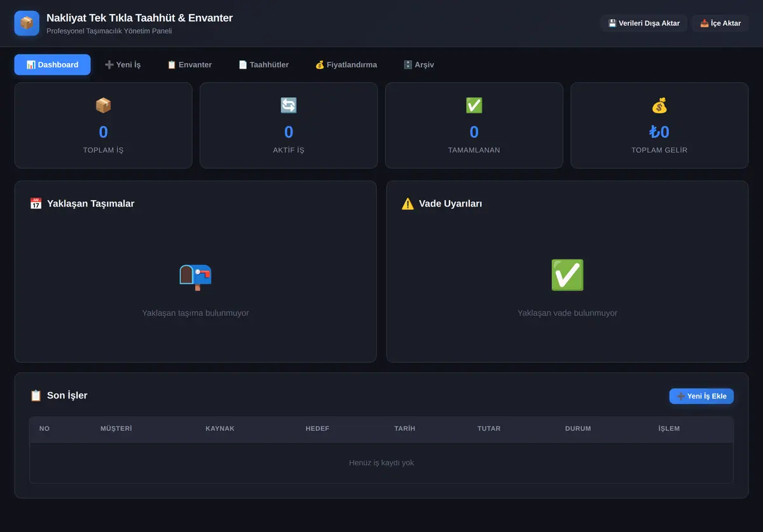The height and width of the screenshot is (532, 763).
Task: Click the calendar icon beside Yaklaşan Taşımalar
Action: [36, 203]
